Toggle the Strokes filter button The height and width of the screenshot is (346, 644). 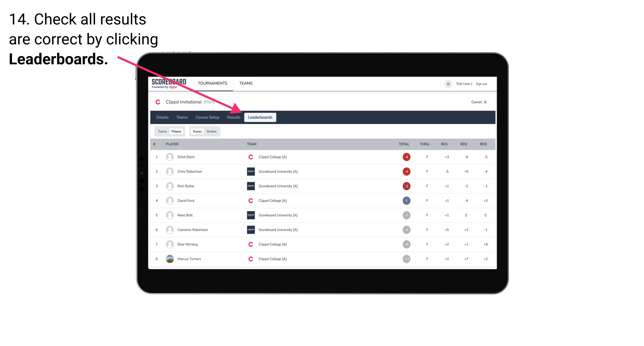(212, 131)
